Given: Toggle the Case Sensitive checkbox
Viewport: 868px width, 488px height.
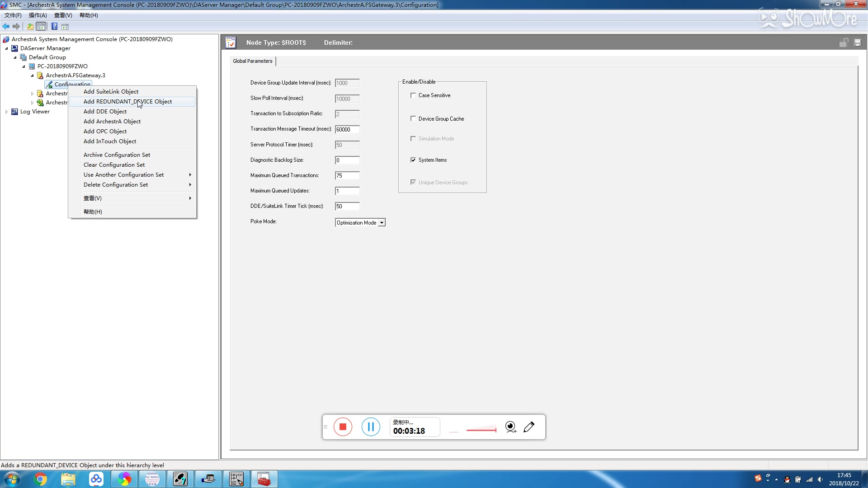Looking at the screenshot, I should click(x=413, y=95).
